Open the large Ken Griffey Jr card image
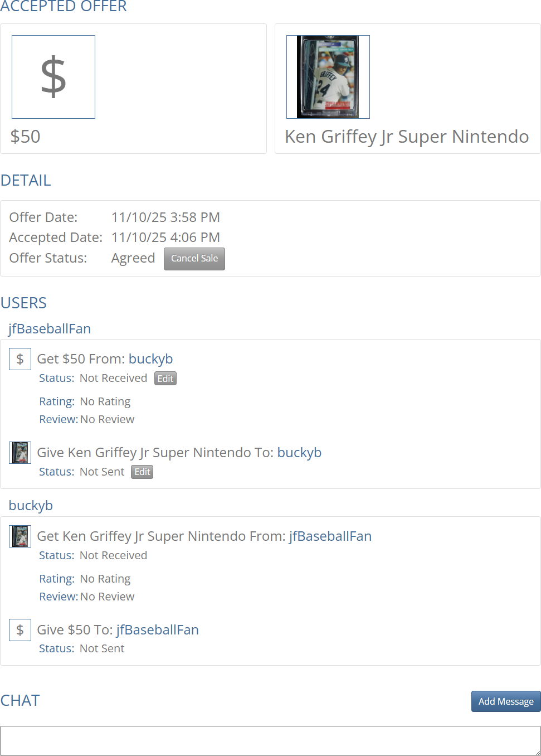The width and height of the screenshot is (541, 756). pos(328,77)
